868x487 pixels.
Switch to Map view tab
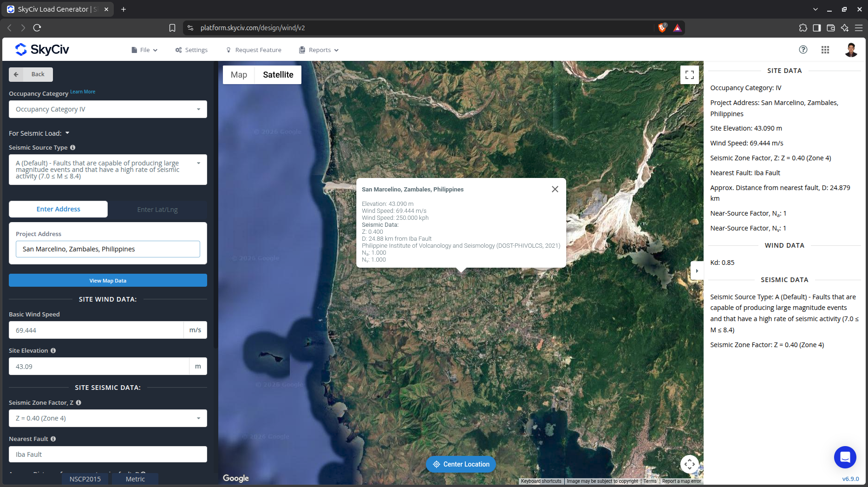[239, 75]
